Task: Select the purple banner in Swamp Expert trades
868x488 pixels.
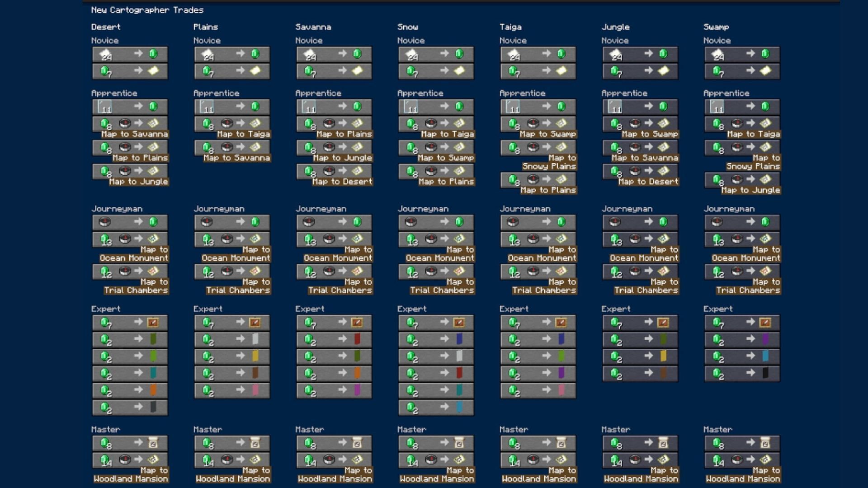Action: click(765, 339)
